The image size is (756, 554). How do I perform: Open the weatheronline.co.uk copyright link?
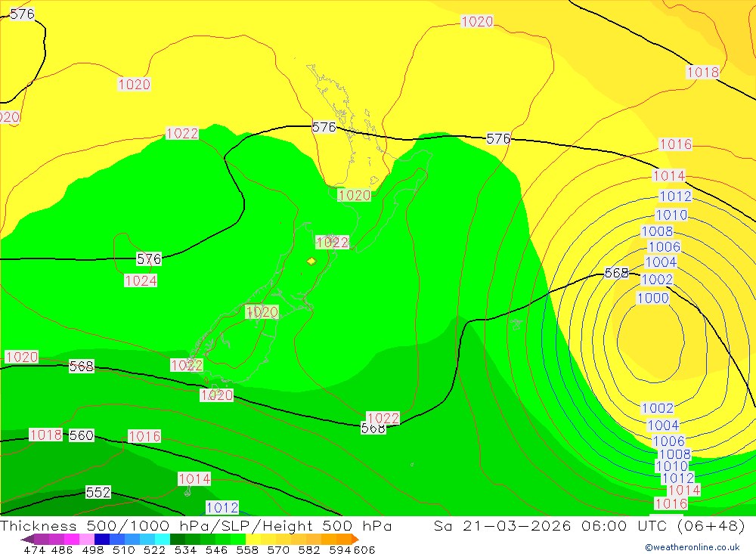coord(692,547)
